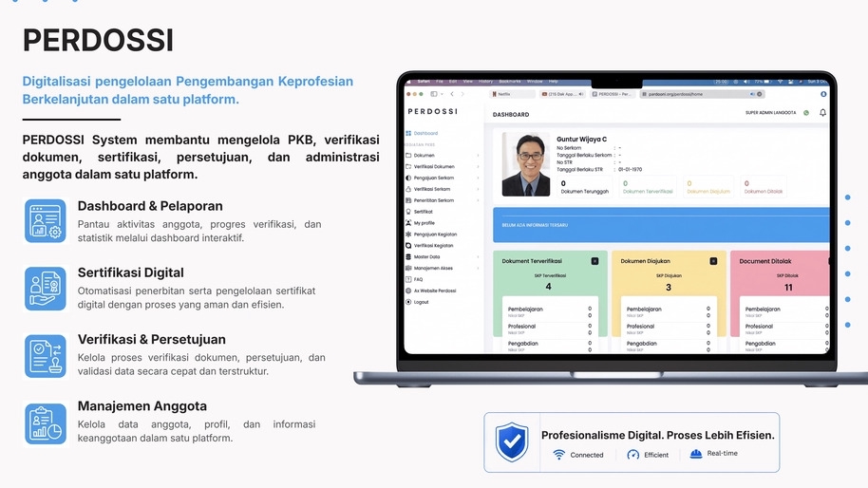Click the Dashboard & Pelaporan feature icon
Image resolution: width=868 pixels, height=488 pixels.
(x=46, y=221)
